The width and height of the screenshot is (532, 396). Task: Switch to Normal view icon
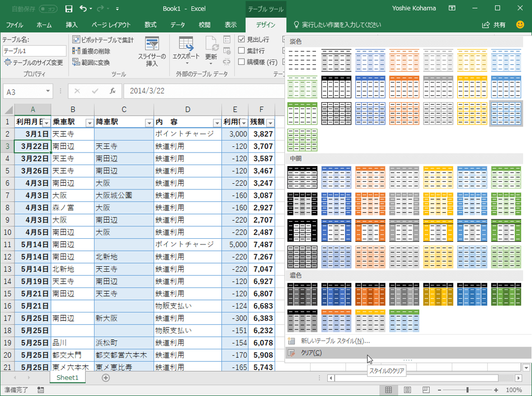(x=389, y=390)
